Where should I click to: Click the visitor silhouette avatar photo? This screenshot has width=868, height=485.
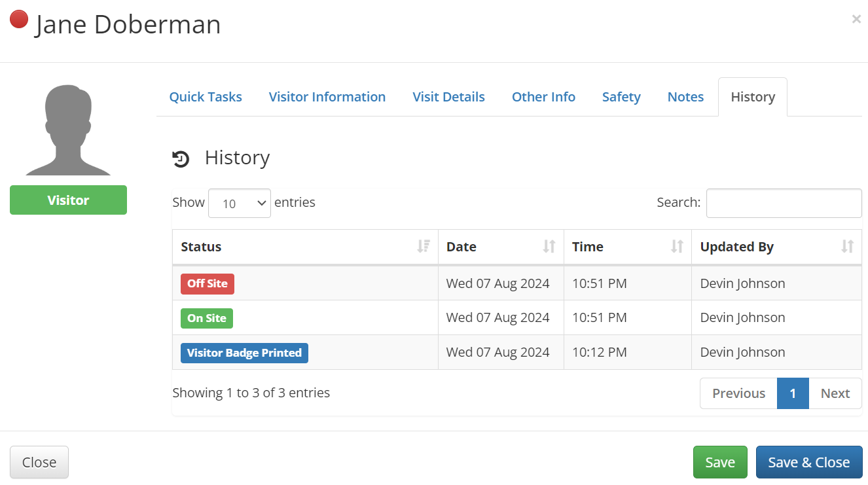point(68,130)
